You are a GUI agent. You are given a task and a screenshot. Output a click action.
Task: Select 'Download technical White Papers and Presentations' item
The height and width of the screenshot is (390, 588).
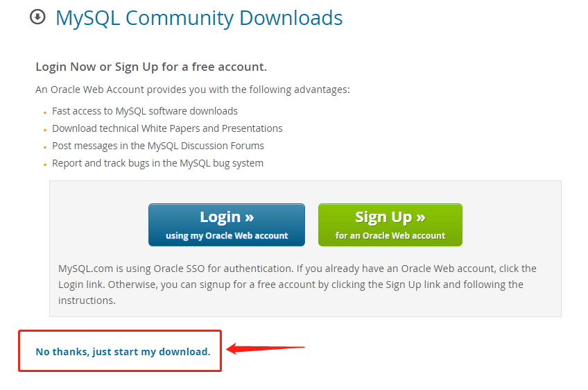coord(167,128)
